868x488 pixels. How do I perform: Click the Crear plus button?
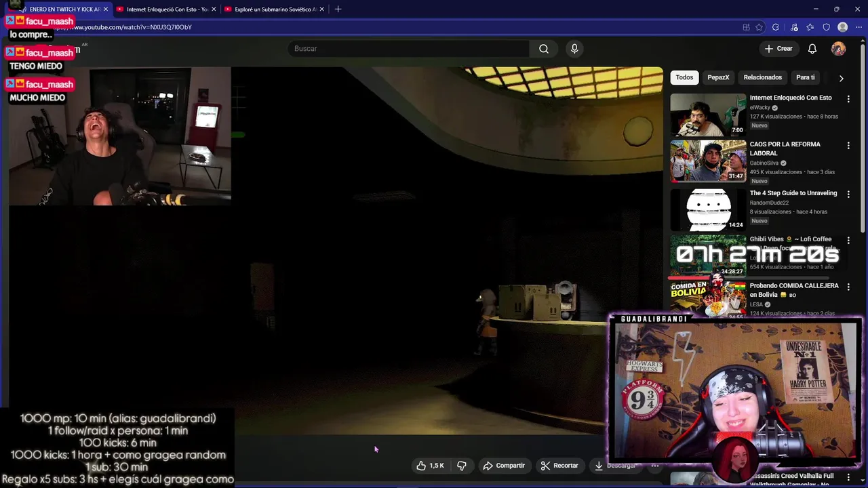point(778,49)
